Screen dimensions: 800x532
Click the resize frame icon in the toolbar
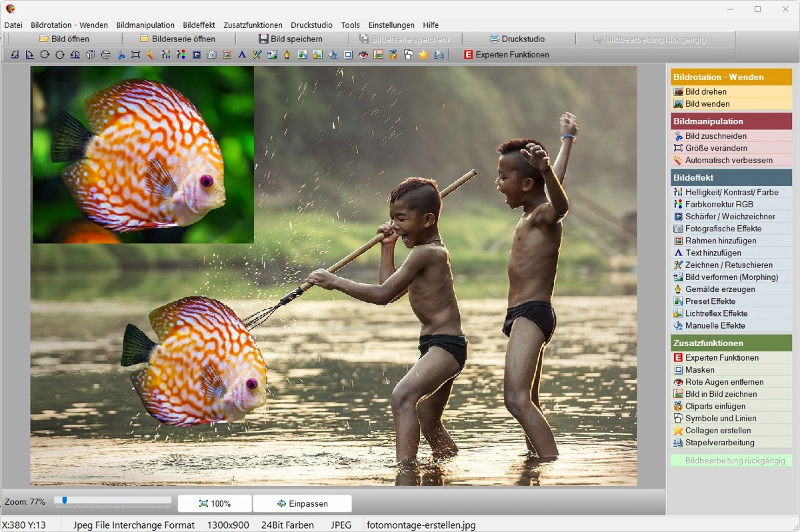(x=136, y=55)
